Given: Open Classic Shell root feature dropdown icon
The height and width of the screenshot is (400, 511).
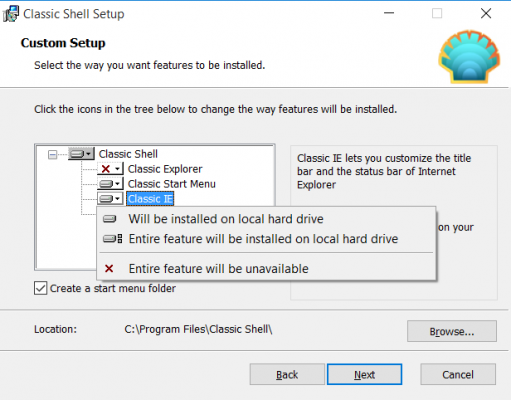Looking at the screenshot, I should click(x=81, y=154).
